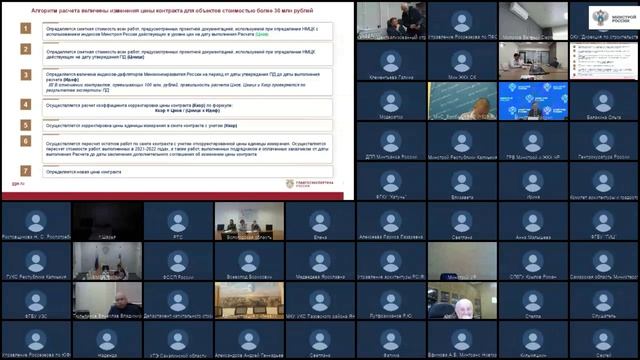Click step number 1 on slide
Viewport: 640px width, 360px height.
[26, 28]
